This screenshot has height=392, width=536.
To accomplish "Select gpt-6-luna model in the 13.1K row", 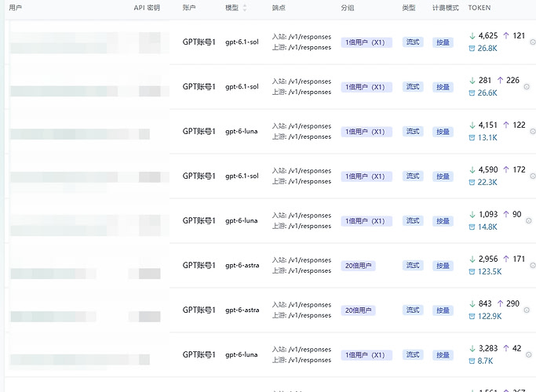I will pos(242,132).
